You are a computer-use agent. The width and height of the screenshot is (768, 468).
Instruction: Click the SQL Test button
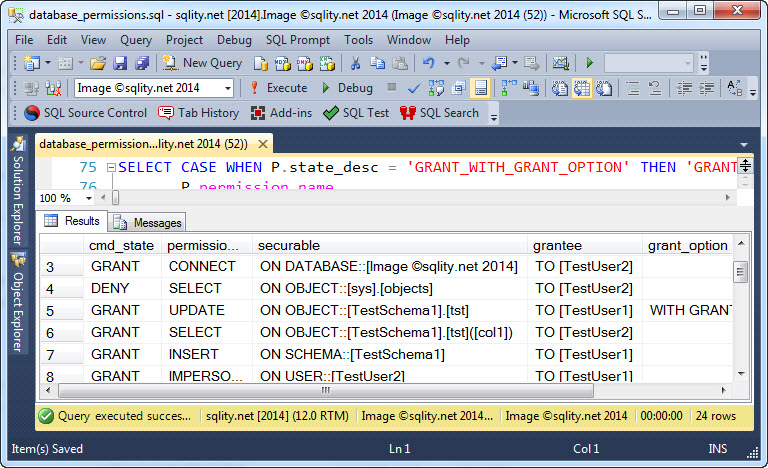356,113
